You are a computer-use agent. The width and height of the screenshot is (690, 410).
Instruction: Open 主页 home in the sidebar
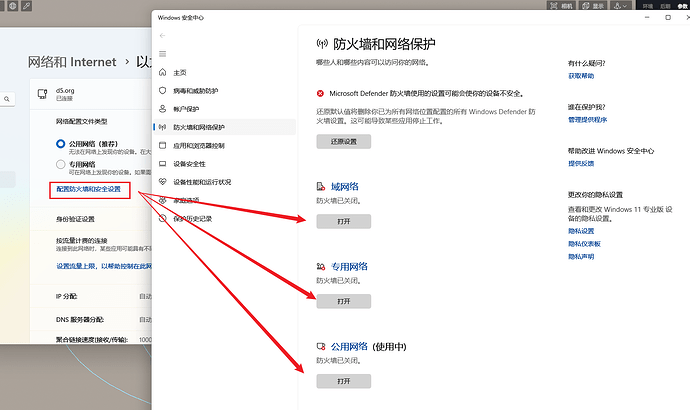[180, 73]
